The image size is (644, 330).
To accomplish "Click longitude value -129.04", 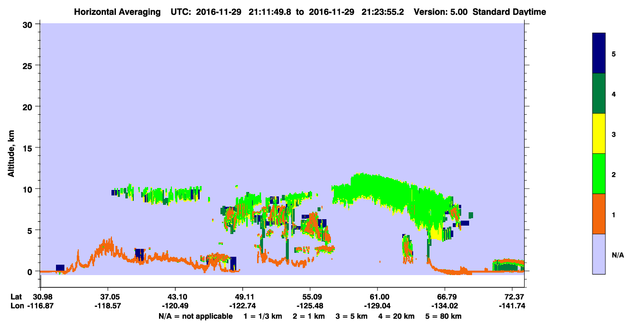I will point(377,306).
